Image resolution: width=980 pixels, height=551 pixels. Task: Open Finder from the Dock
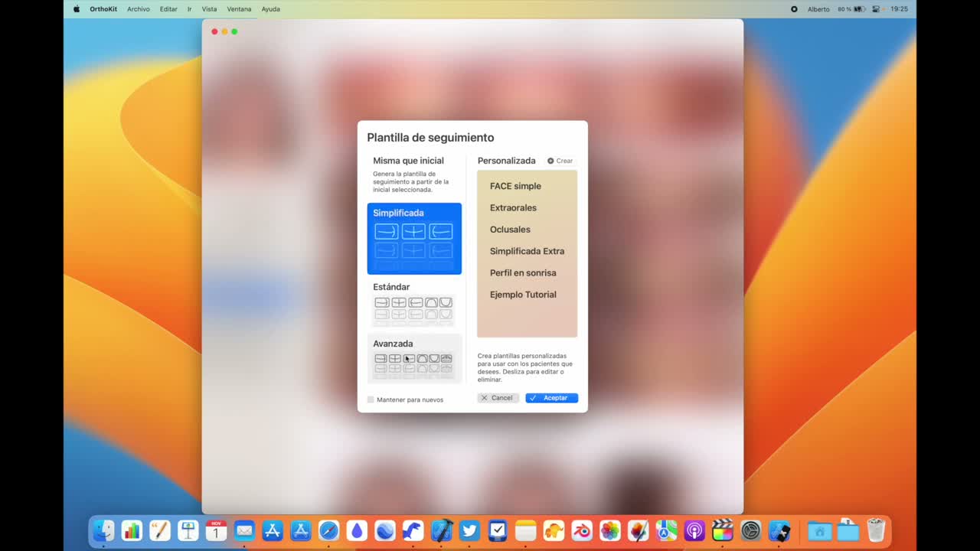click(x=103, y=530)
